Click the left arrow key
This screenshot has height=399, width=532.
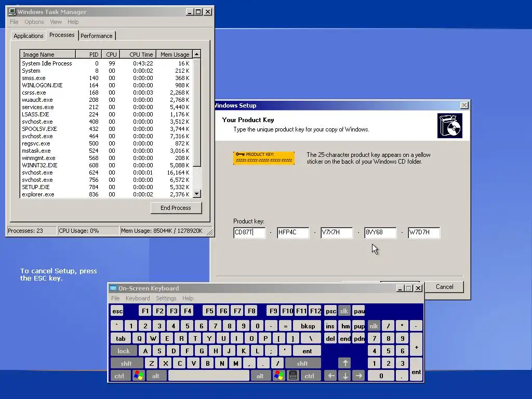(331, 376)
